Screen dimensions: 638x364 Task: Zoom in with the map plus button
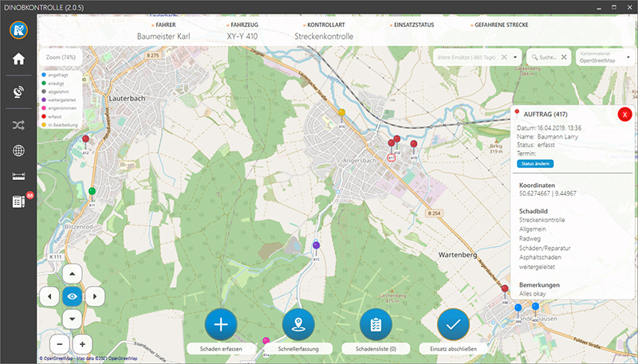81,343
